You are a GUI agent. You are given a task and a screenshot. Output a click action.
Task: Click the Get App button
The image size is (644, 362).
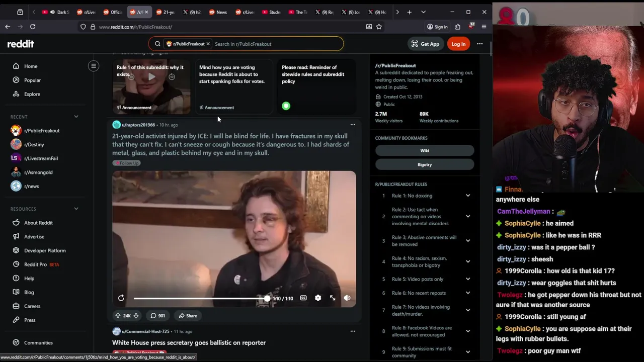425,44
